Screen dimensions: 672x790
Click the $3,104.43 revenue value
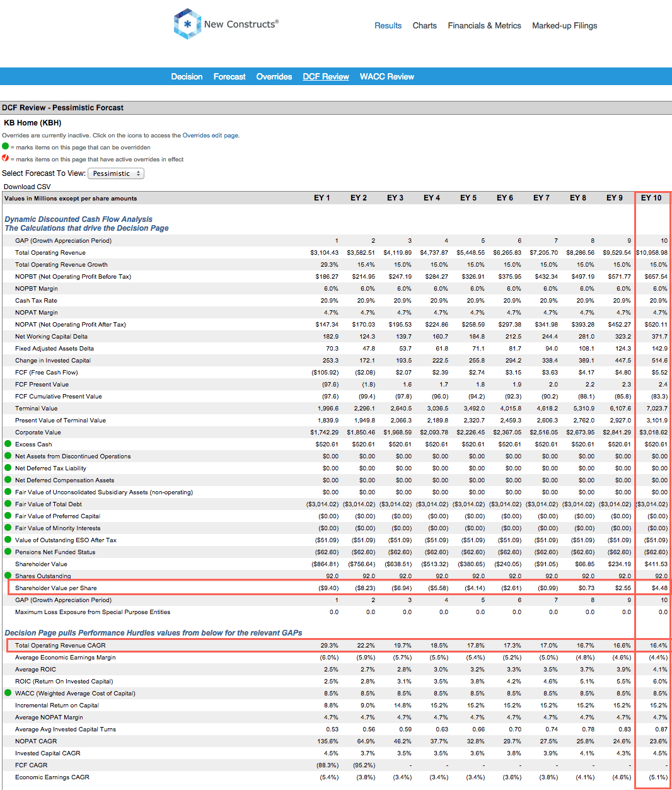324,253
